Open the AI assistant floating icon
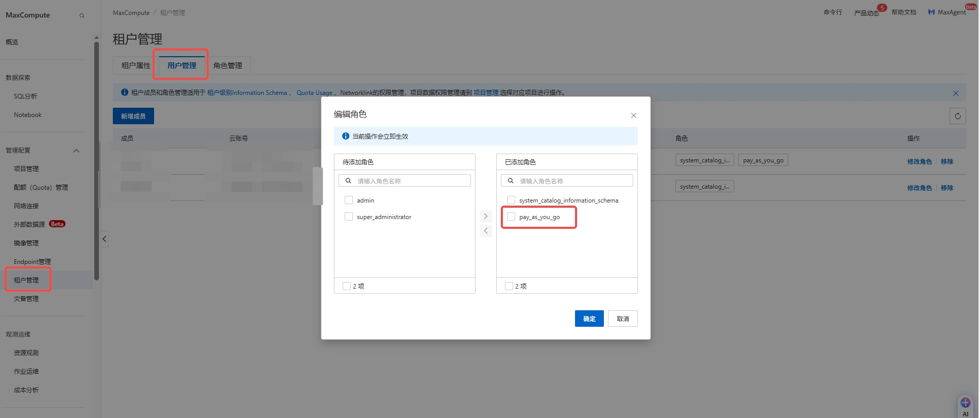The image size is (980, 418). (965, 404)
